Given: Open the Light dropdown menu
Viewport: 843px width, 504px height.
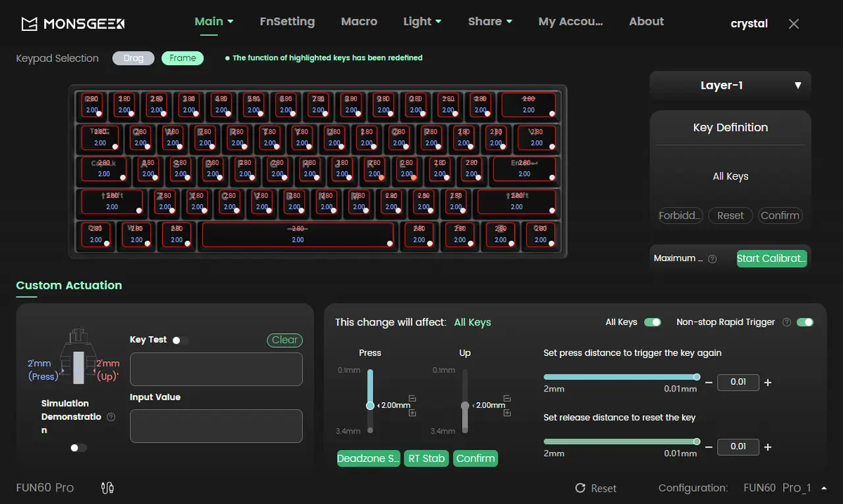Looking at the screenshot, I should click(422, 22).
